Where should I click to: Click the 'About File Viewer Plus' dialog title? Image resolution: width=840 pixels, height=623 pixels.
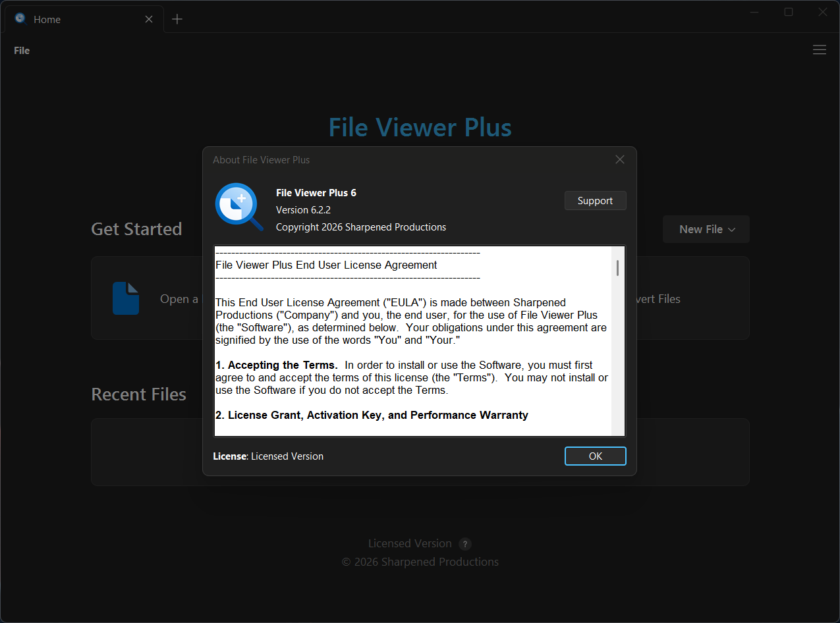click(x=261, y=159)
